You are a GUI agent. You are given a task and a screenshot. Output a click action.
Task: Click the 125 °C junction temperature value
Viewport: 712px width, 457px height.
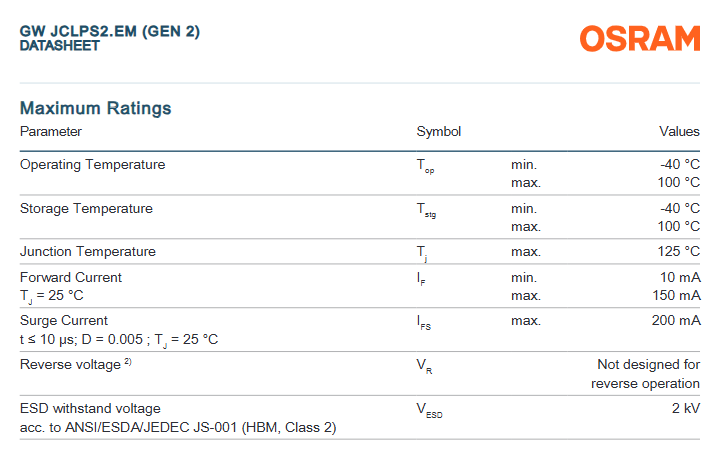pyautogui.click(x=679, y=251)
